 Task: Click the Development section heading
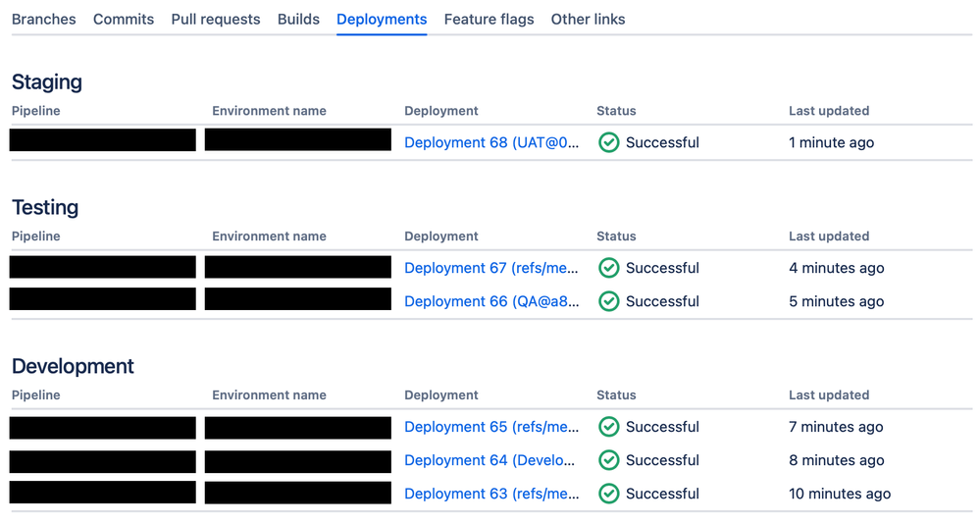(73, 366)
